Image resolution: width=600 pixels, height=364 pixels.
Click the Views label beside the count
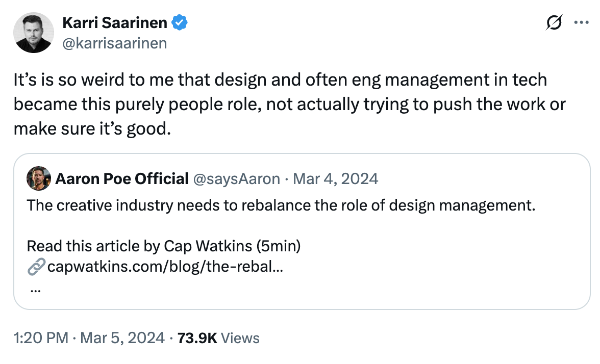coord(241,338)
